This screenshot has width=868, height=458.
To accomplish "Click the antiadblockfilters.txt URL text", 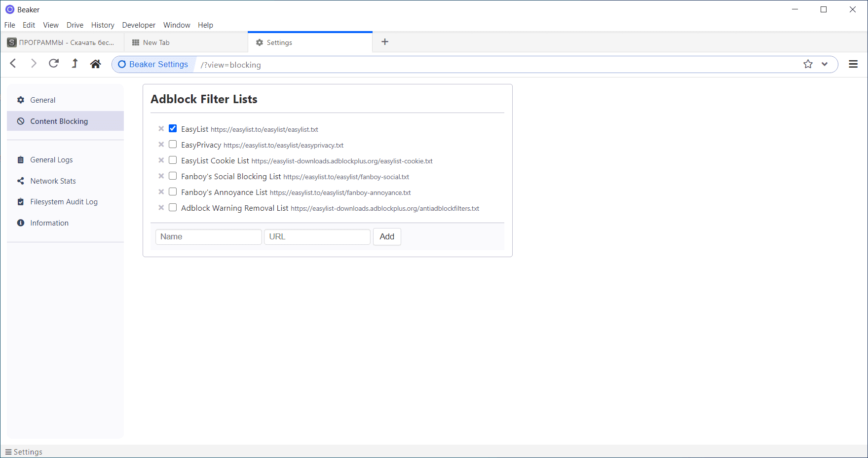I will click(385, 209).
